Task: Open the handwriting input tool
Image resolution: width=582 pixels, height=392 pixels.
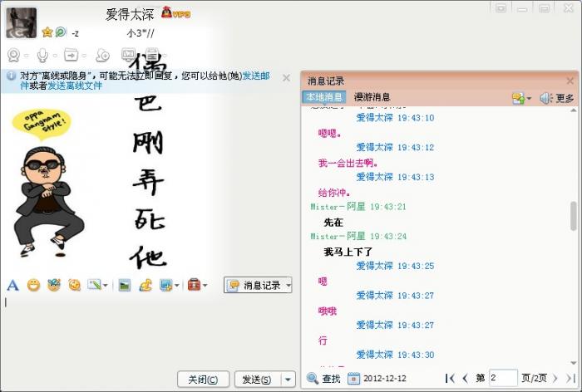Action: (x=94, y=285)
